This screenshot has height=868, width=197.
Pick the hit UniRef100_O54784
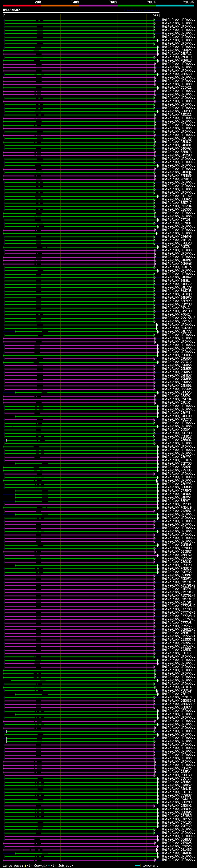(177, 399)
